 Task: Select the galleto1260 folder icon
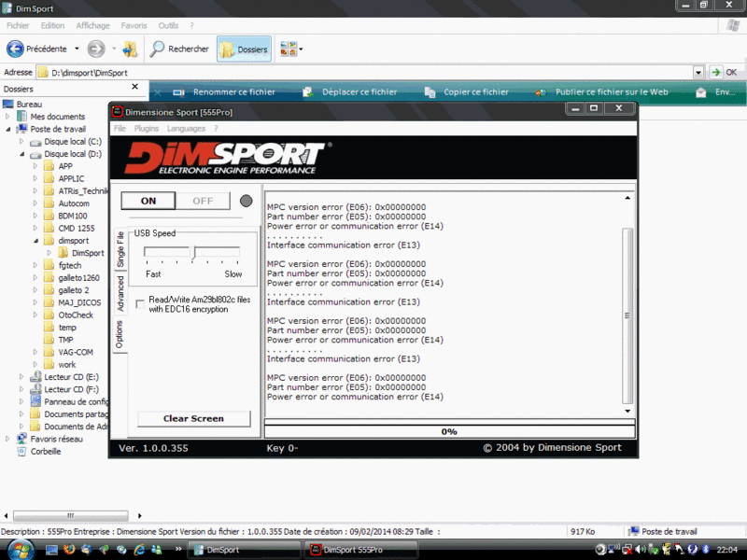49,277
